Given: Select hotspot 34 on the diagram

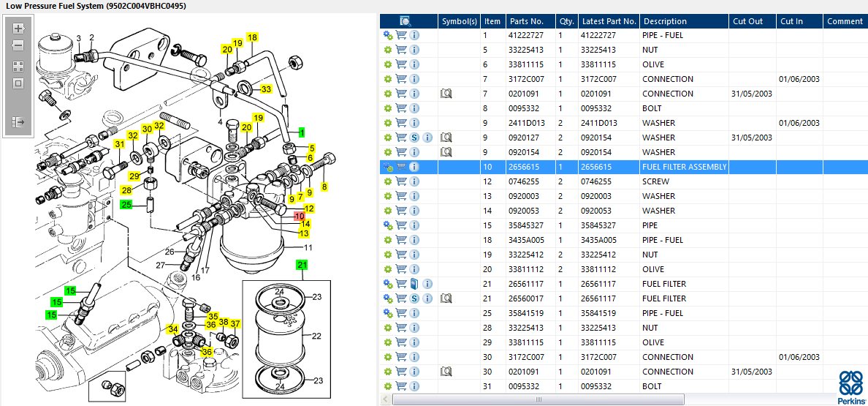Looking at the screenshot, I should (x=173, y=329).
